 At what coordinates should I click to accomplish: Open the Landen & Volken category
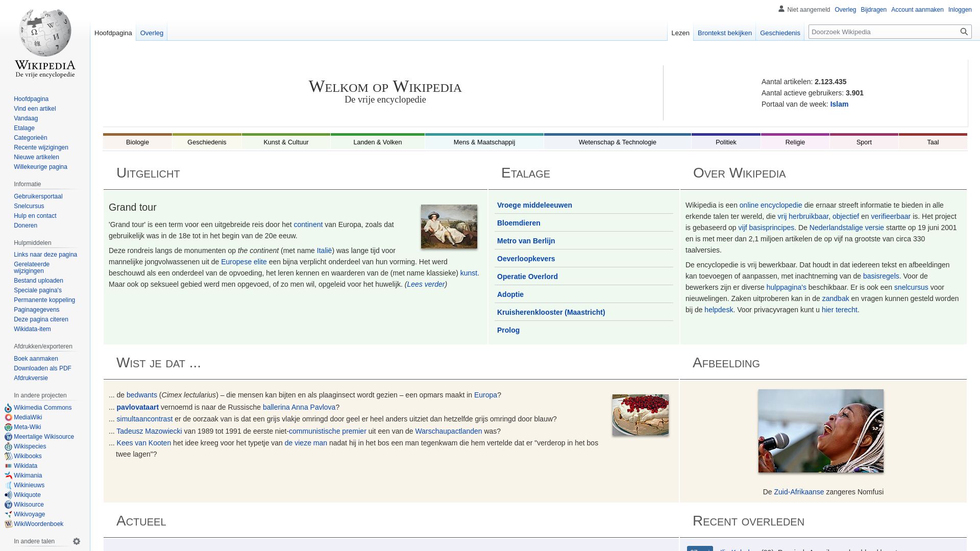378,142
